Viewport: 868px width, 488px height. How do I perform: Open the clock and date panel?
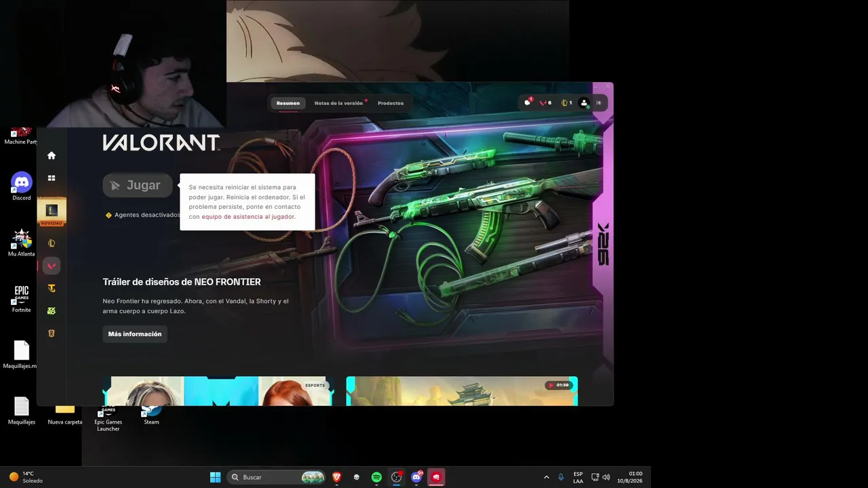pyautogui.click(x=630, y=477)
